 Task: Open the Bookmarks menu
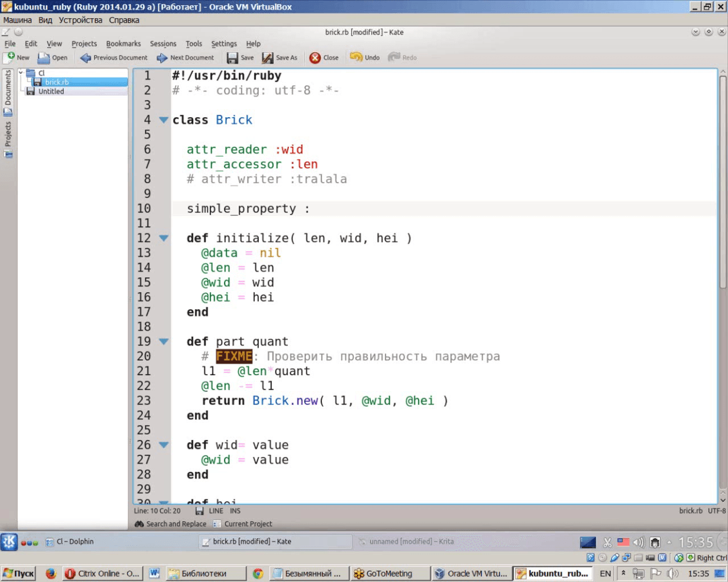123,44
